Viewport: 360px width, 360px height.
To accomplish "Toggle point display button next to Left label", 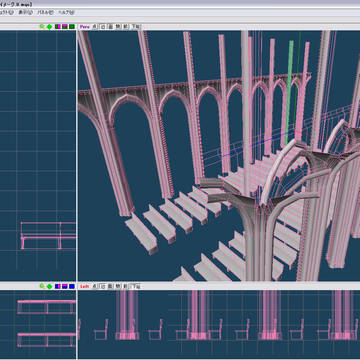I will pyautogui.click(x=95, y=286).
